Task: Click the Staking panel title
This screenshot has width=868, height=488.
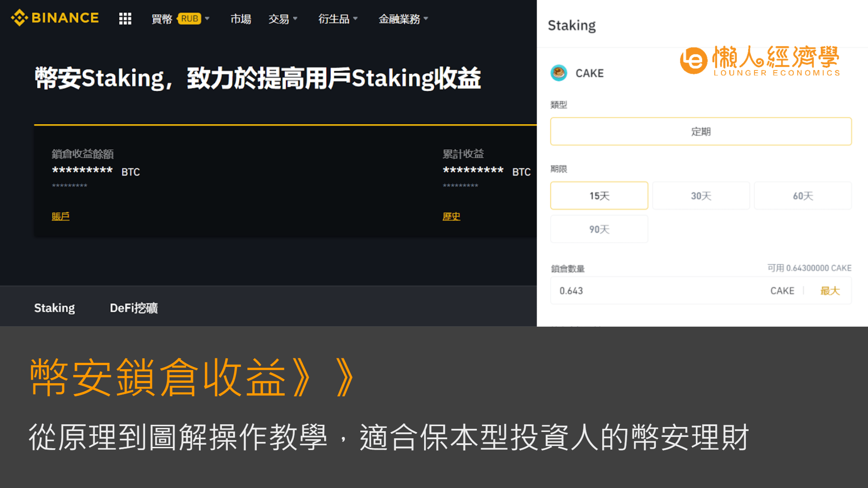Action: click(x=572, y=26)
